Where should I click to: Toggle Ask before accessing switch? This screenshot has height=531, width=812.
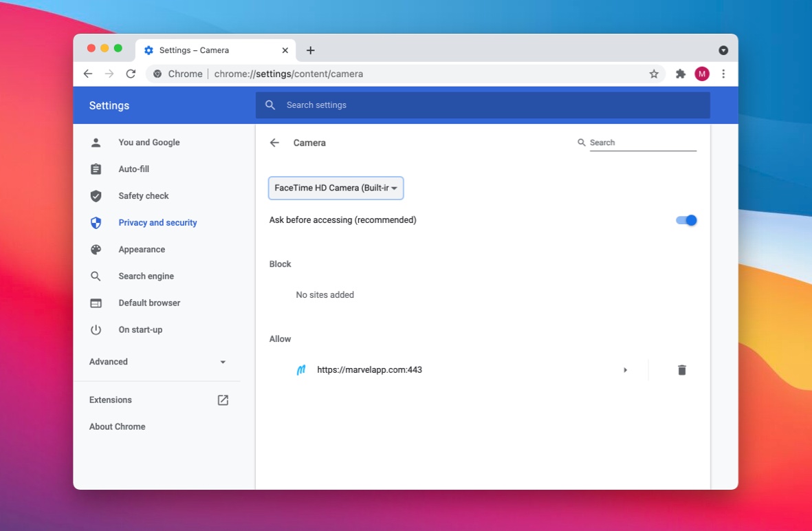686,220
